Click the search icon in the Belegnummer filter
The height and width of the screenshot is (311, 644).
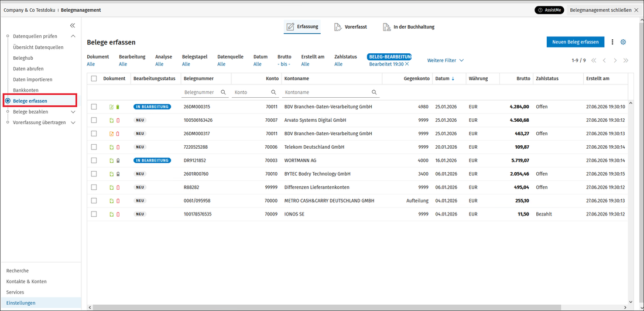(224, 93)
